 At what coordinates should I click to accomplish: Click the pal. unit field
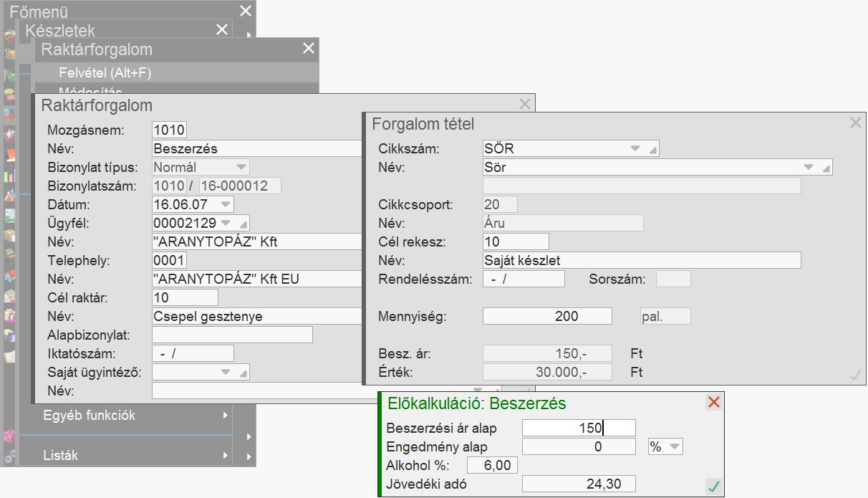tap(665, 316)
